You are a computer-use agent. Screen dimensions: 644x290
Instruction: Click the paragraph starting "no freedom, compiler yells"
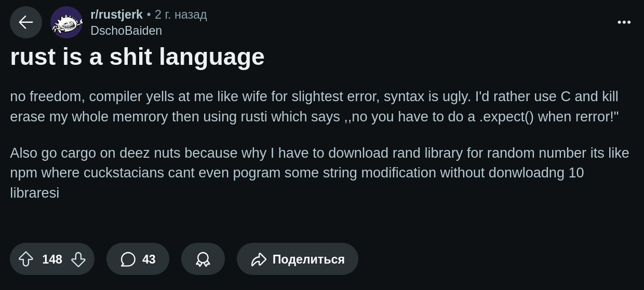coord(314,106)
